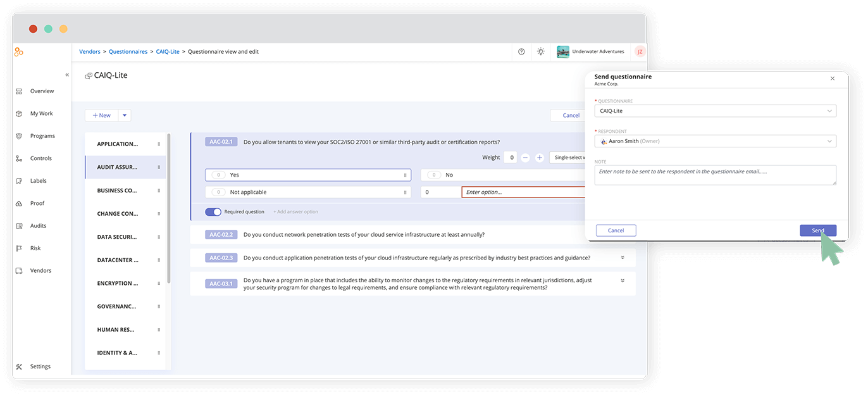This screenshot has height=395, width=868.
Task: Open the Respondent dropdown for Aaron Smith
Action: [715, 141]
